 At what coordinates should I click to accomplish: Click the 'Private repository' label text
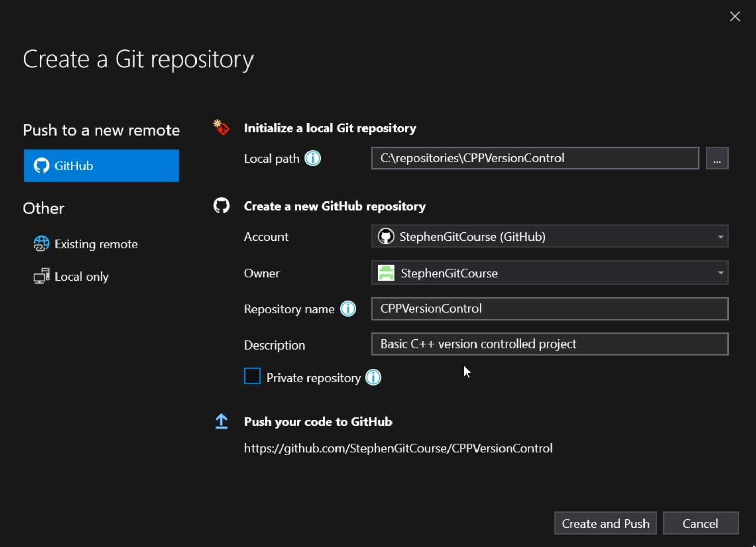pyautogui.click(x=314, y=378)
